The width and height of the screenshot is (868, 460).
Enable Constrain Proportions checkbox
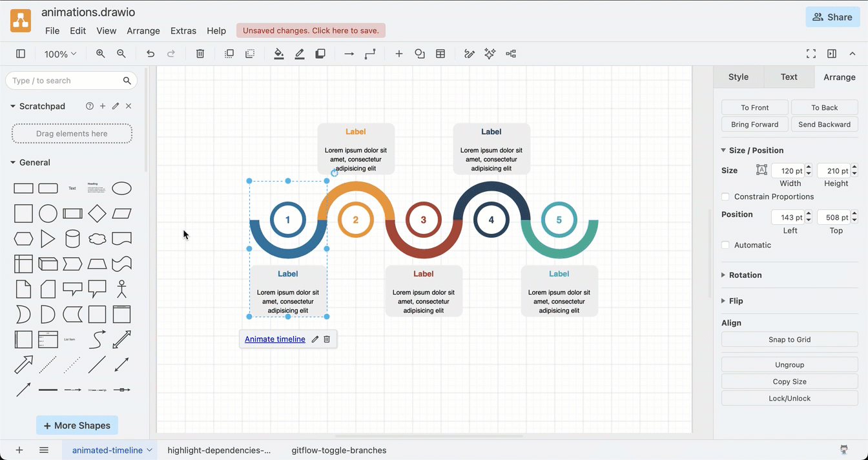coord(725,196)
